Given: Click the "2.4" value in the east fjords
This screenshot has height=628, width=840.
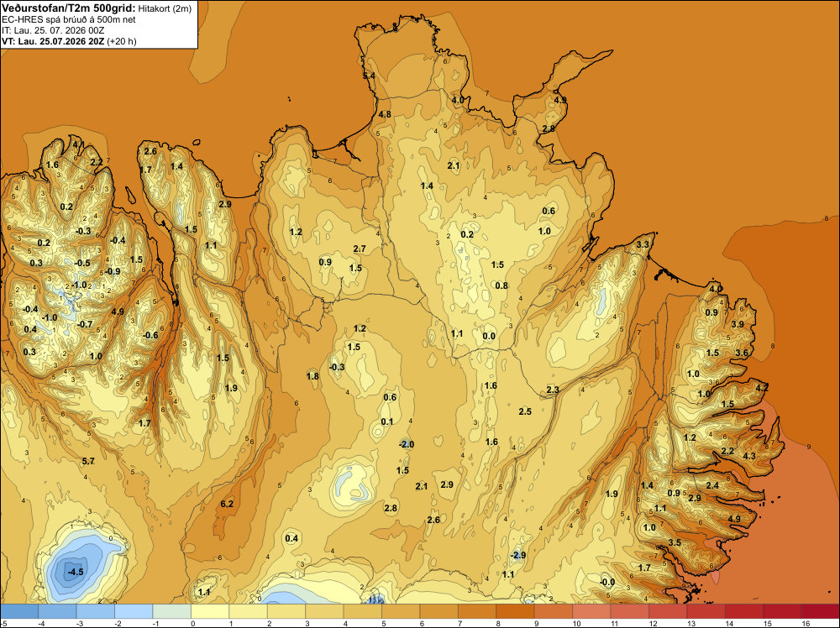Looking at the screenshot, I should 712,485.
